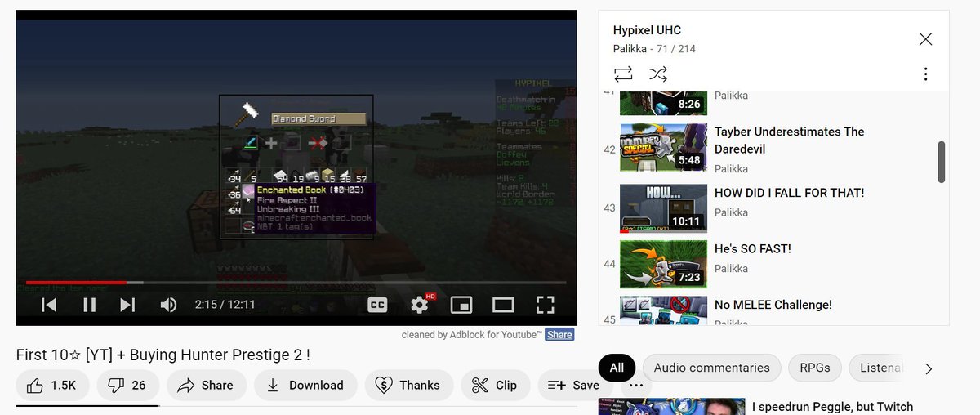Open No MELEE Challenge thumbnail

point(662,310)
